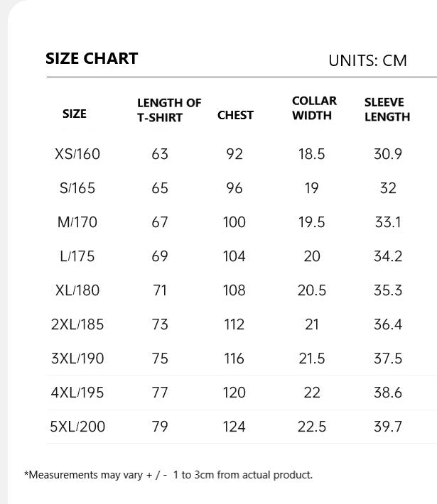Click the S/165 size row label
Image resolution: width=437 pixels, height=504 pixels.
coord(77,188)
